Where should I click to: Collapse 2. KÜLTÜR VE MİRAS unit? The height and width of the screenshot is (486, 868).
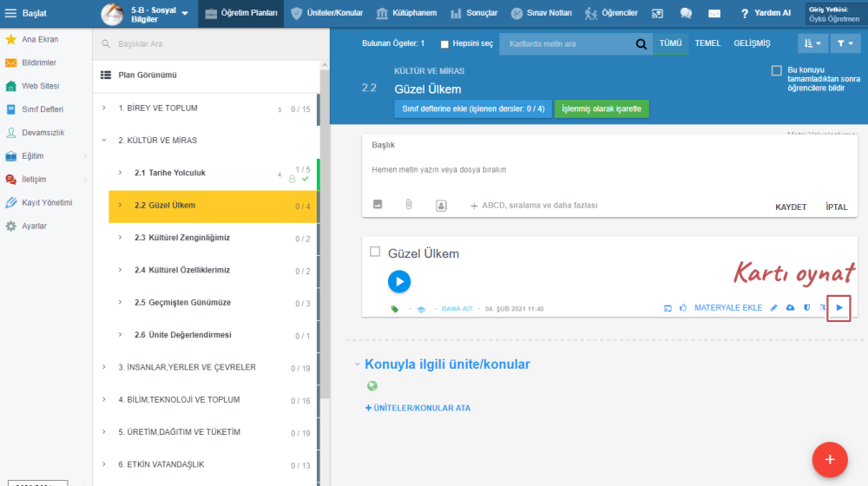(x=104, y=140)
